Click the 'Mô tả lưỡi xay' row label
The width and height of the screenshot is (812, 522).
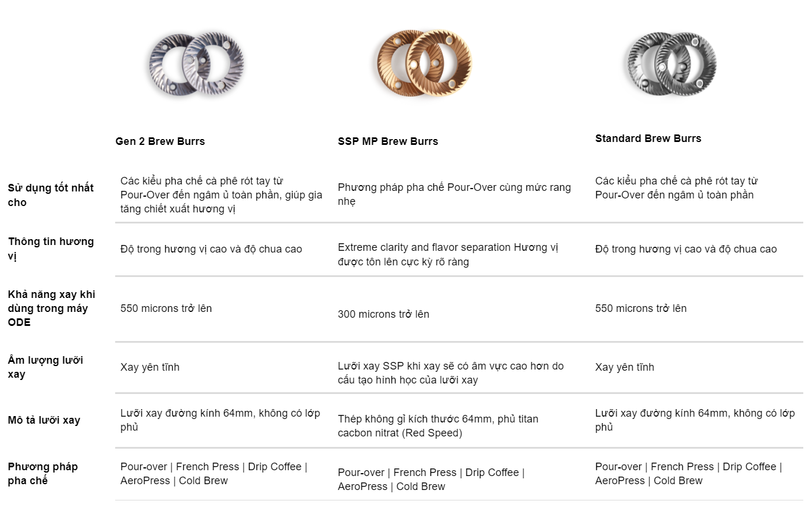point(44,420)
